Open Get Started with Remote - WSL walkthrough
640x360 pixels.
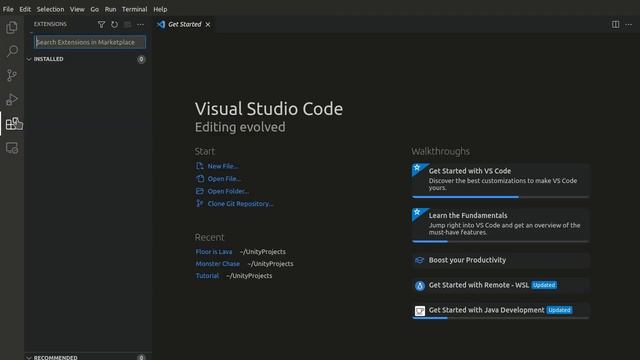(x=500, y=285)
